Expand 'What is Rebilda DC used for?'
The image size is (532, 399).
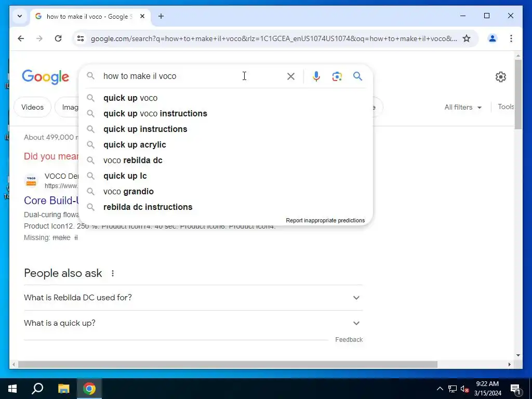pos(193,298)
